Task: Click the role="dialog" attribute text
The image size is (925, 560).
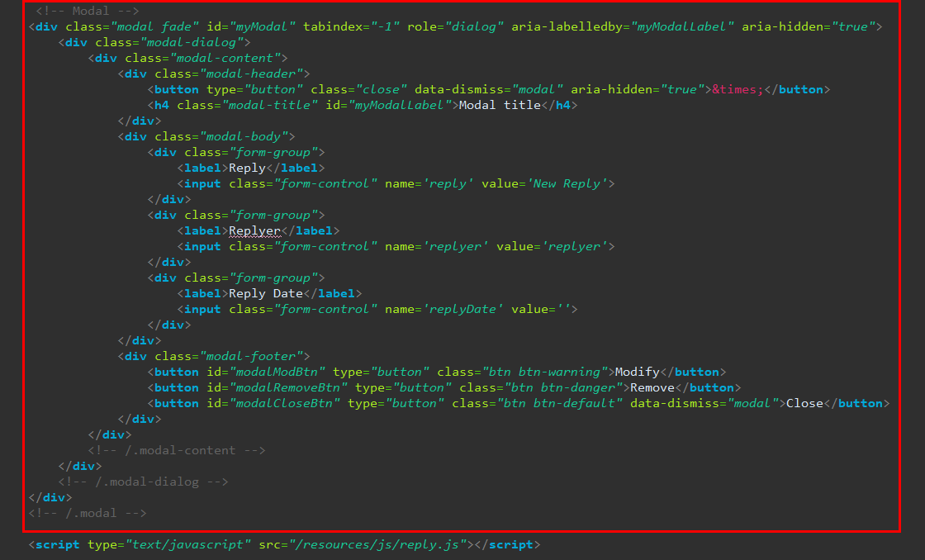Action: [x=455, y=26]
